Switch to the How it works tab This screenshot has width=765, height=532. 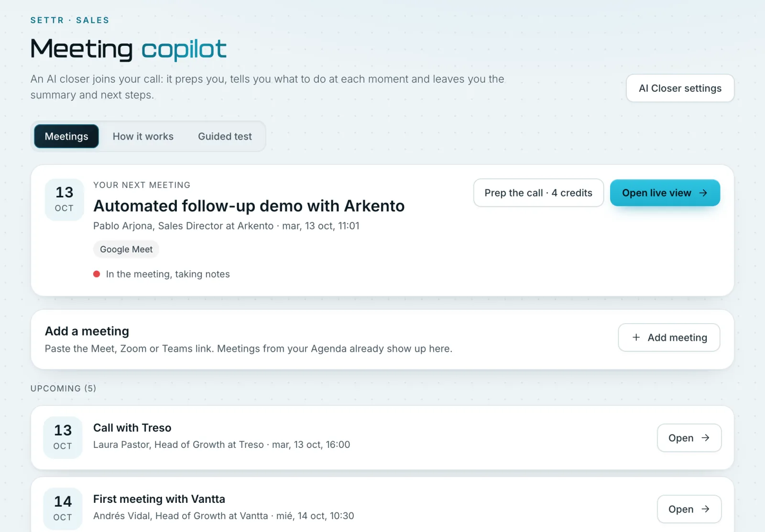click(x=143, y=136)
